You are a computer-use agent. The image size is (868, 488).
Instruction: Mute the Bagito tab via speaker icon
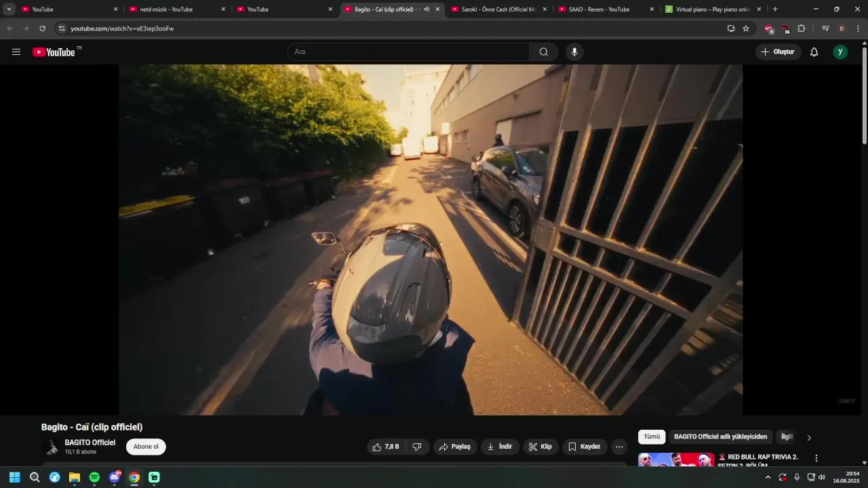(x=427, y=9)
